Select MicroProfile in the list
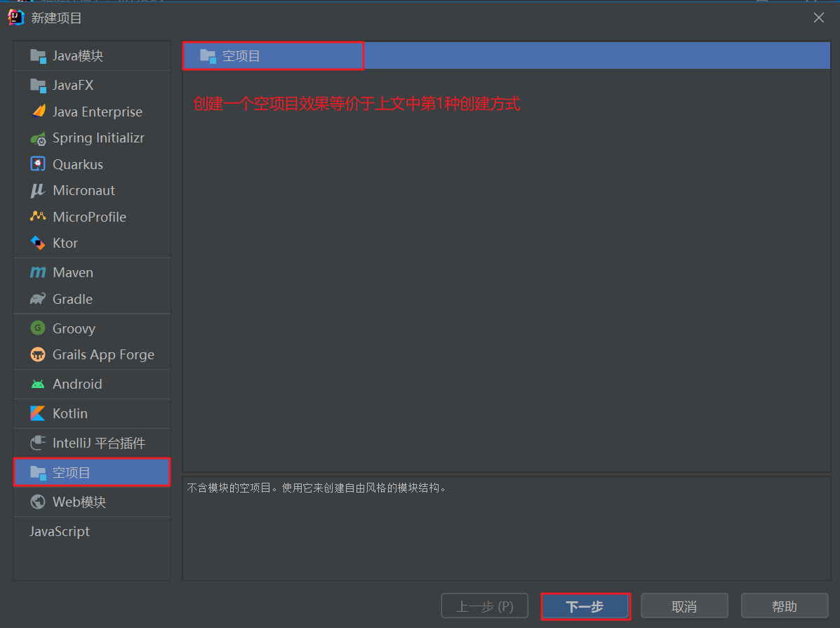The image size is (840, 628). coord(92,217)
